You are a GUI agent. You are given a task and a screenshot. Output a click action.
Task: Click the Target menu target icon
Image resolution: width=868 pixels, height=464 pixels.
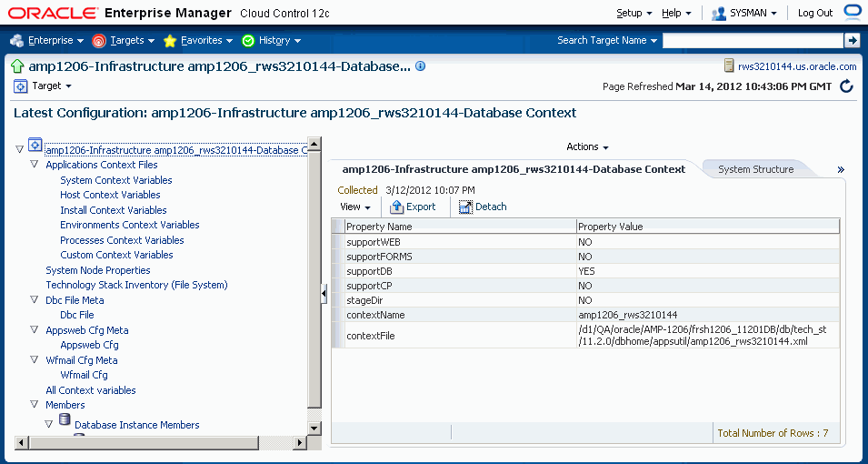click(20, 86)
